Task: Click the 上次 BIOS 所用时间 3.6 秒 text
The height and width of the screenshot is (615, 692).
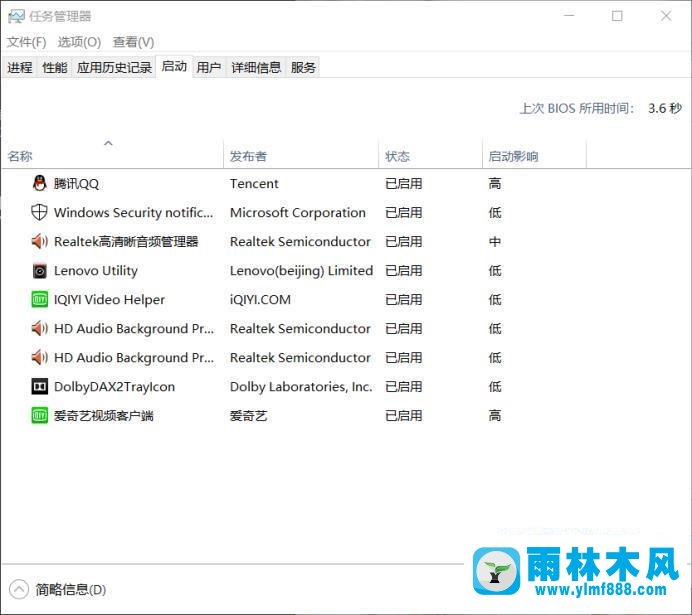Action: (x=601, y=108)
